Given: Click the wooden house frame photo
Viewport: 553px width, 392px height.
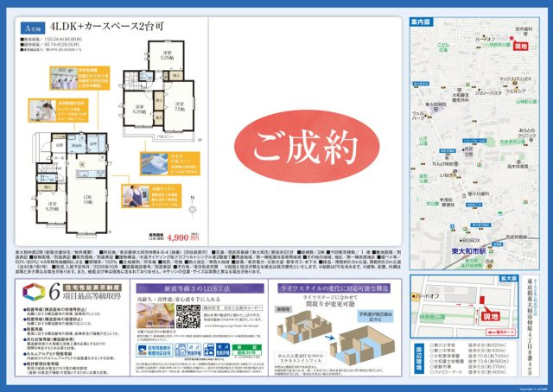Looking at the screenshot, I should tap(156, 316).
